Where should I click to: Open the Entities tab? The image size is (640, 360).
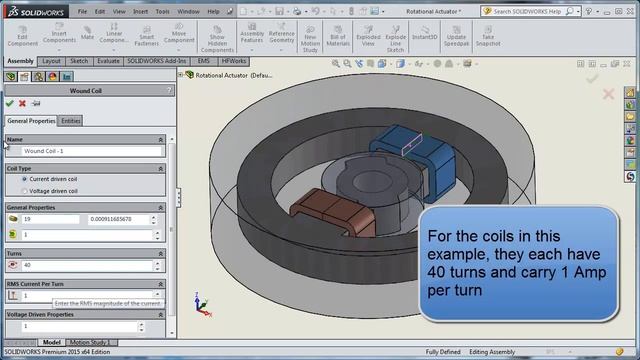click(x=71, y=121)
